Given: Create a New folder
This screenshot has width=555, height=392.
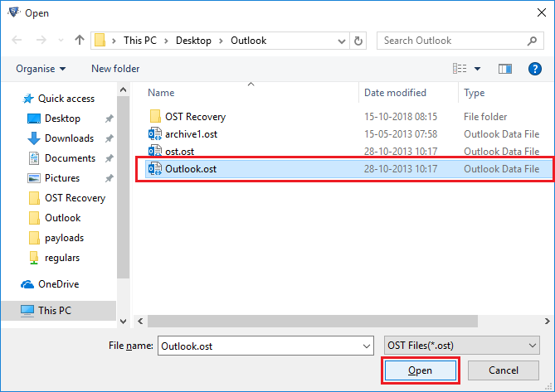Looking at the screenshot, I should tap(115, 69).
